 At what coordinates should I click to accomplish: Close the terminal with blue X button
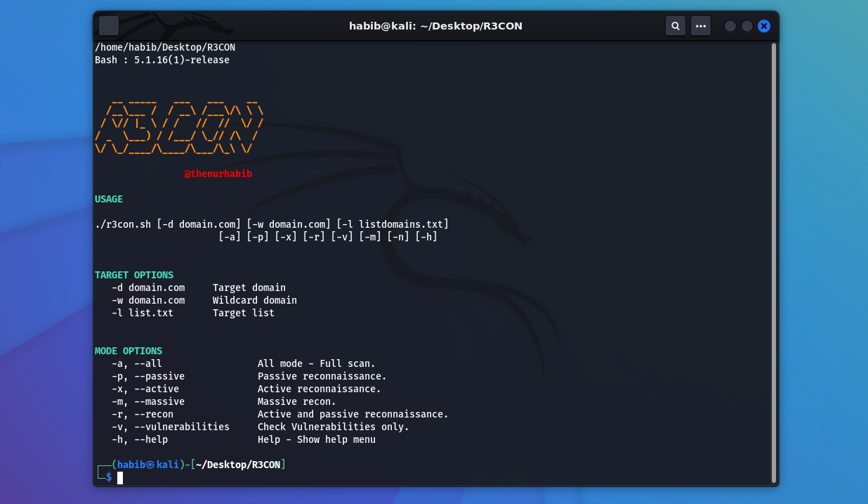pos(764,26)
